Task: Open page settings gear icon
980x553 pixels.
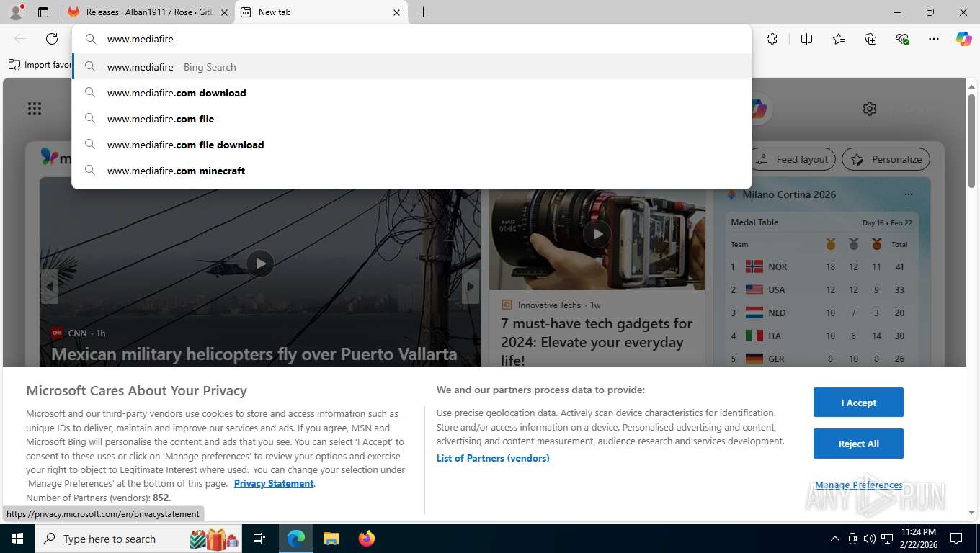Action: (870, 109)
